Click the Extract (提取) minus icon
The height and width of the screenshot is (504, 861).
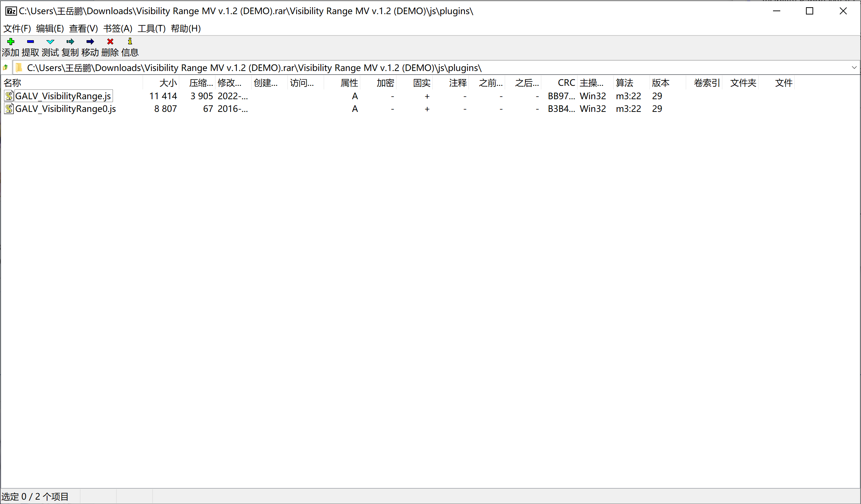click(30, 41)
